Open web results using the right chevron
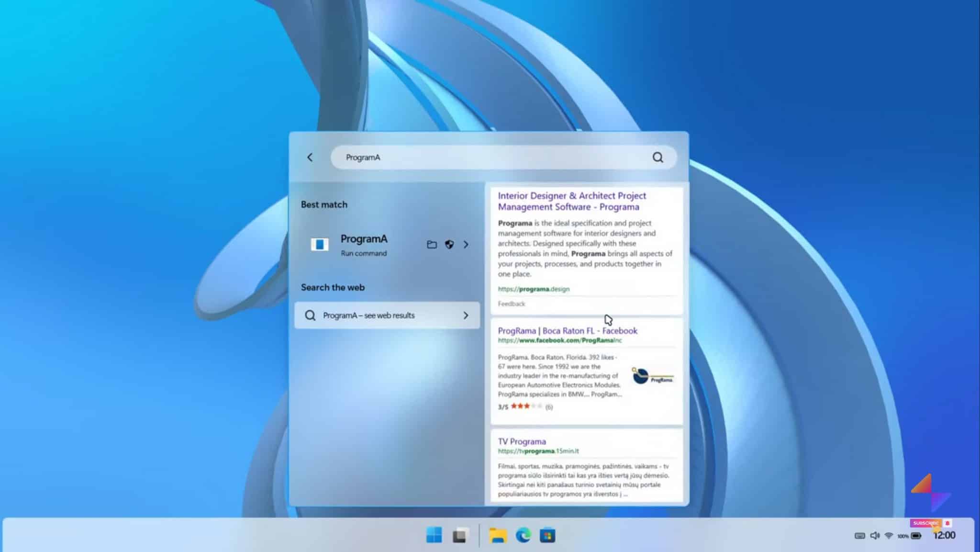This screenshot has width=980, height=552. coord(466,315)
